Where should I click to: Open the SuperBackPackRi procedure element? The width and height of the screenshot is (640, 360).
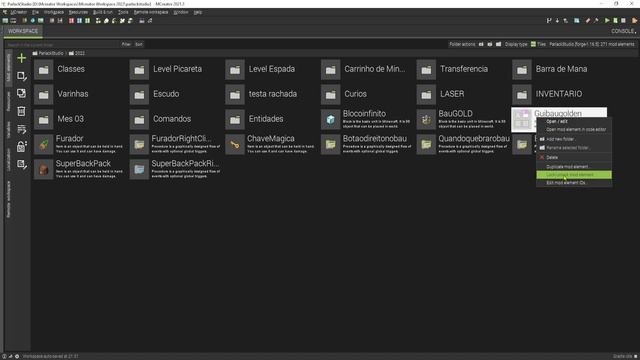pos(175,169)
